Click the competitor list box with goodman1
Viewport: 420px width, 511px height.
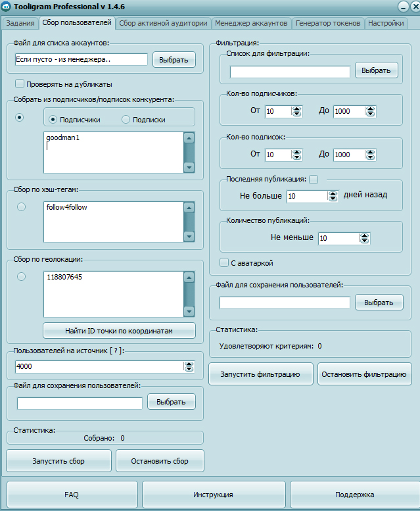coord(114,153)
